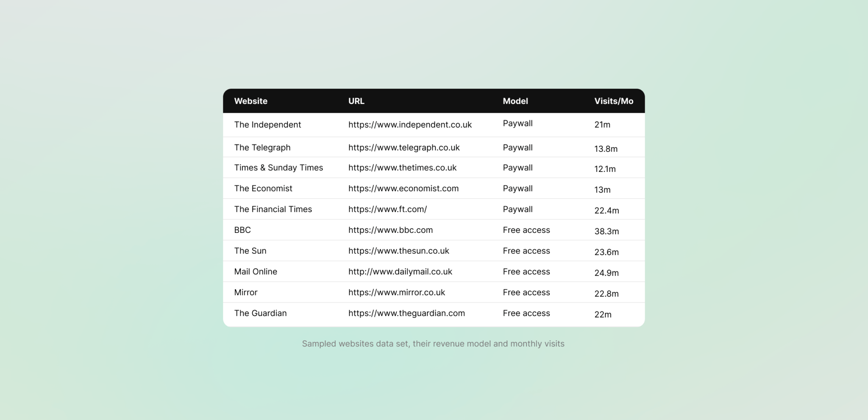The width and height of the screenshot is (868, 420).
Task: Open the ft.com URL link
Action: click(387, 209)
